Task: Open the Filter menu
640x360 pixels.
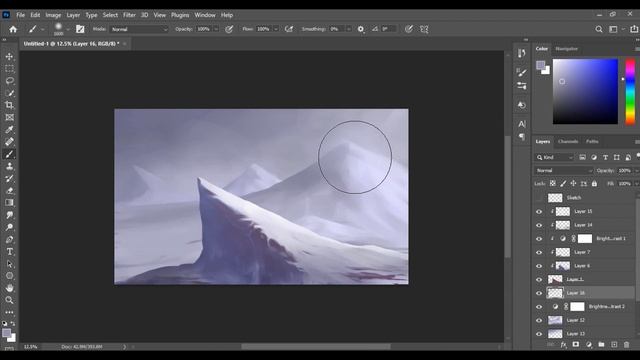Action: [129, 15]
